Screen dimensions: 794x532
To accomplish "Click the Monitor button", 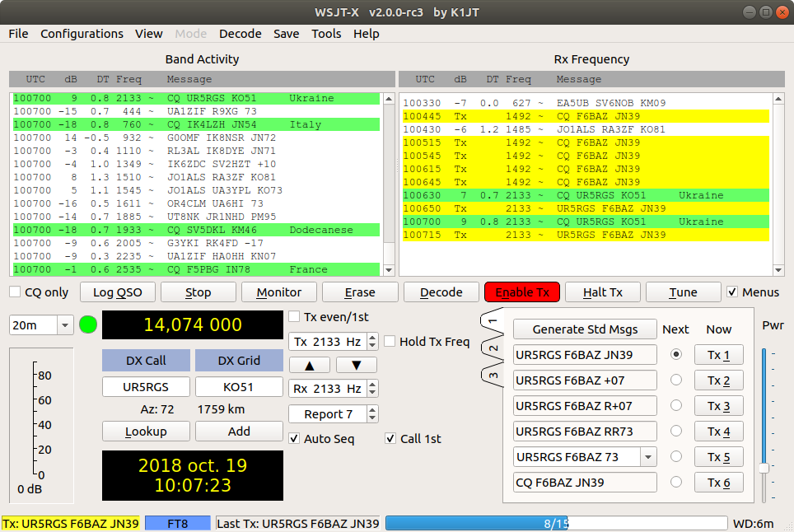I will [x=279, y=292].
